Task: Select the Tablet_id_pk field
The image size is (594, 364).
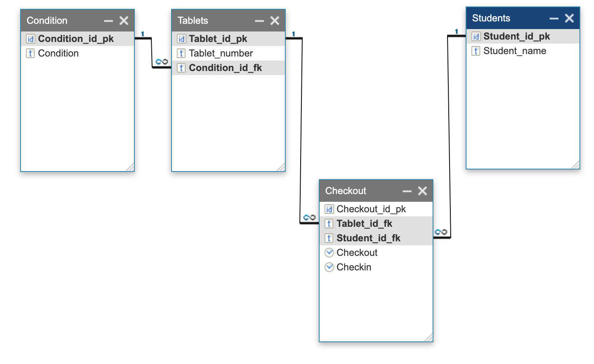Action: coord(218,39)
